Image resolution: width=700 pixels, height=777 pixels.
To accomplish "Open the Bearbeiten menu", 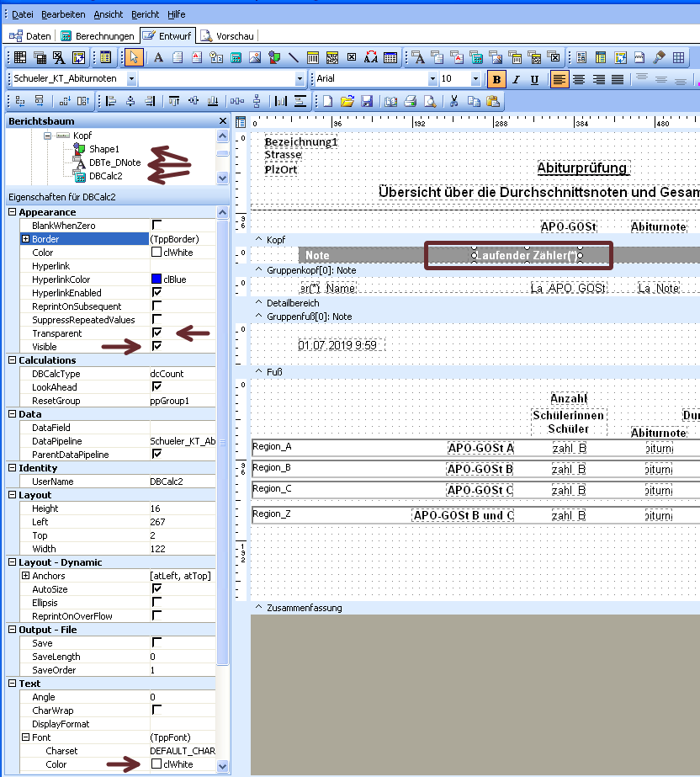I will coord(63,14).
